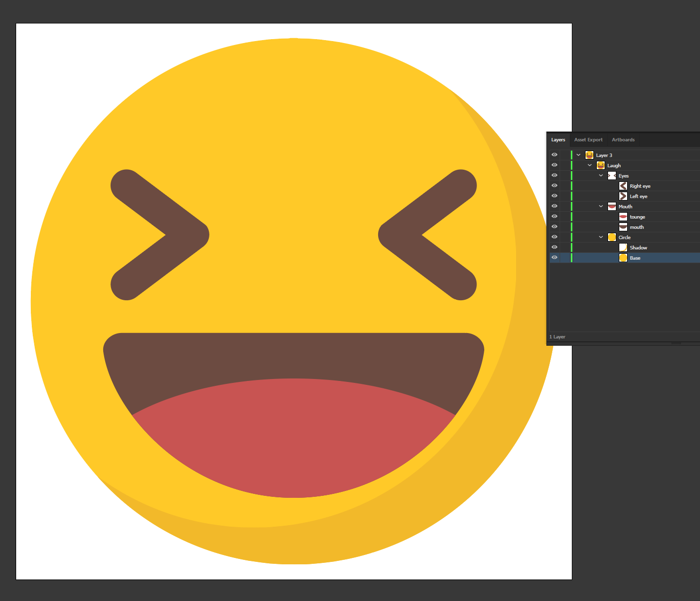This screenshot has width=700, height=601.
Task: Click the Base layer thumbnail
Action: coord(623,258)
